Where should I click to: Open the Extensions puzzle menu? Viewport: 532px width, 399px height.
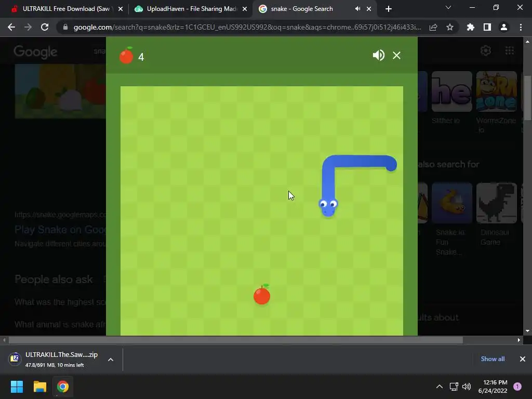click(x=471, y=27)
